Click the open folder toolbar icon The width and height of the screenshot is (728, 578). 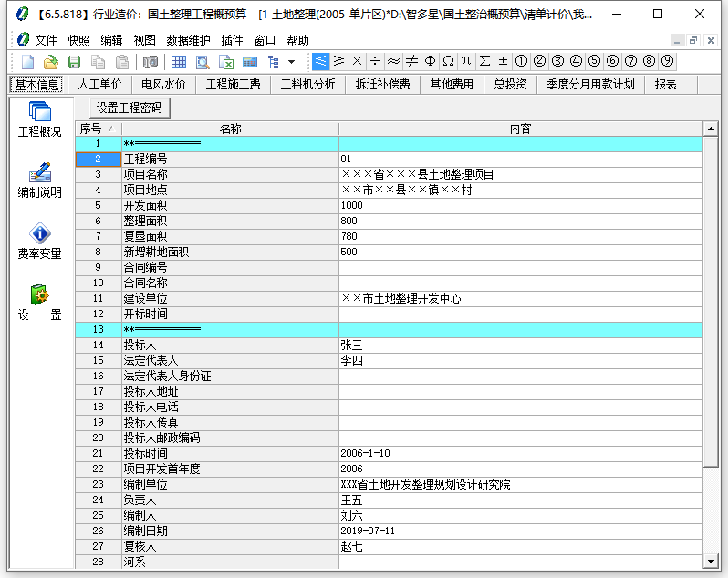[51, 62]
